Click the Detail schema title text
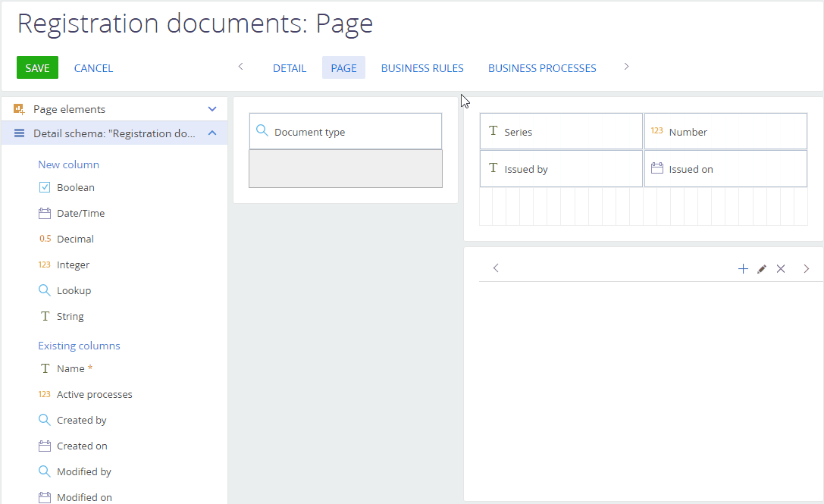824x504 pixels. 114,133
